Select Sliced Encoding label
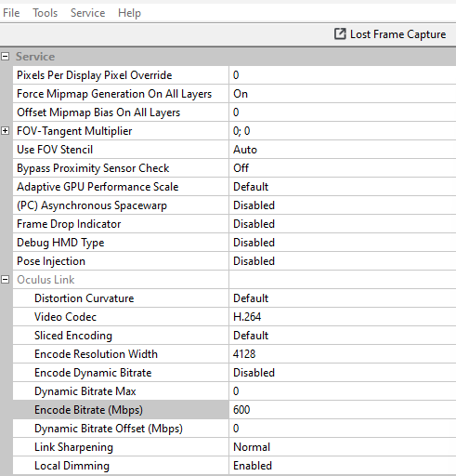The height and width of the screenshot is (476, 456). (x=73, y=336)
